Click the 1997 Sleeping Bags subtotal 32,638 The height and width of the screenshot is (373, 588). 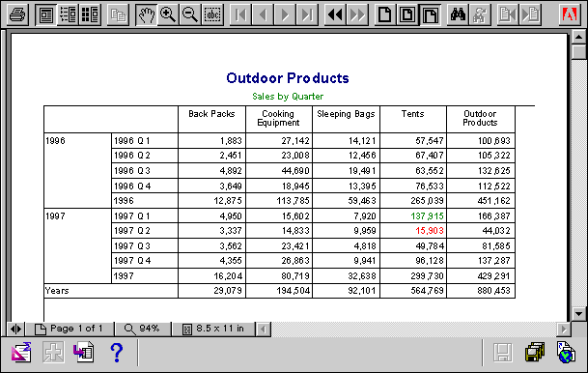click(361, 276)
